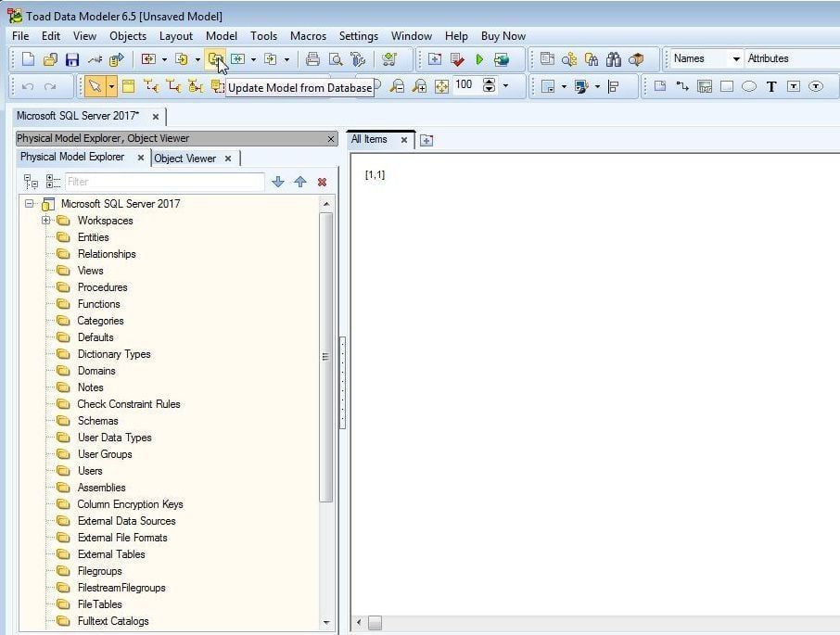Image resolution: width=840 pixels, height=635 pixels.
Task: Select the bold T Text tool
Action: pyautogui.click(x=771, y=86)
